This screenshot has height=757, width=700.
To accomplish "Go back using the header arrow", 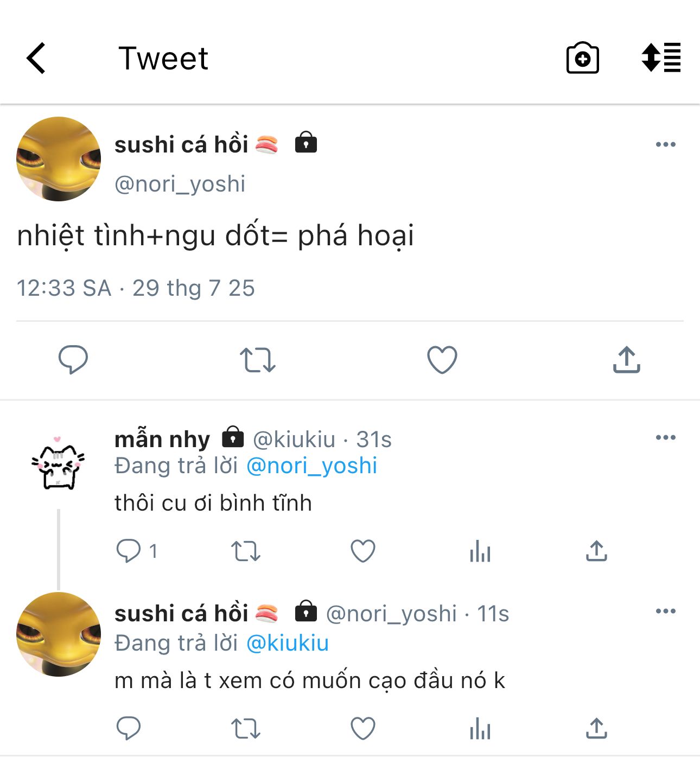I will pos(36,58).
